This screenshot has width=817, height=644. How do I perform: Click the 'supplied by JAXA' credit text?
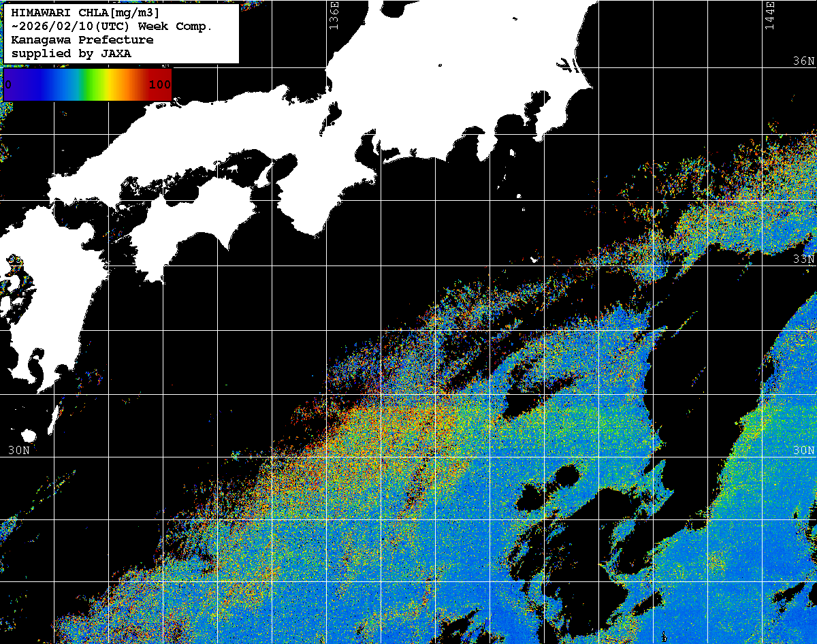pyautogui.click(x=71, y=54)
